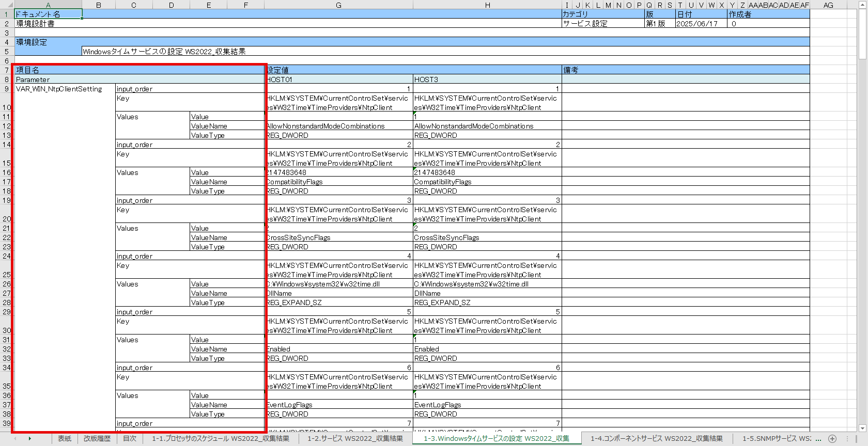This screenshot has height=446, width=868.
Task: Select column H header
Action: pos(487,5)
